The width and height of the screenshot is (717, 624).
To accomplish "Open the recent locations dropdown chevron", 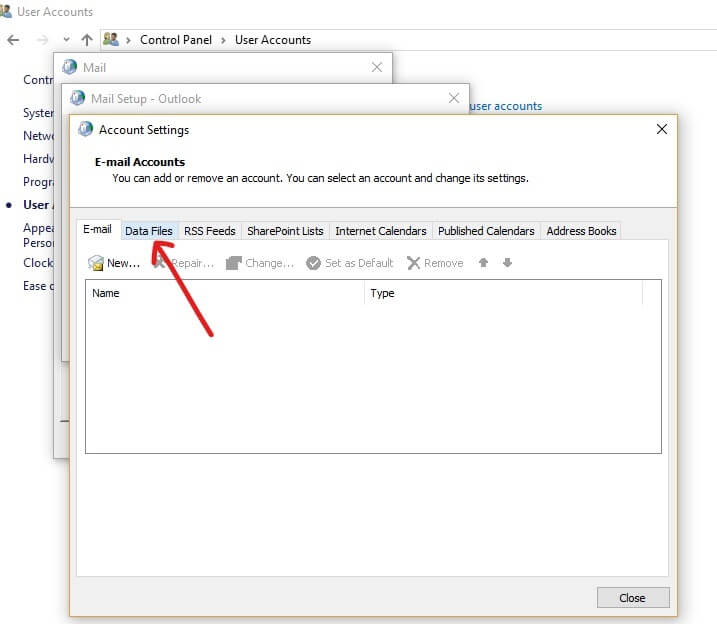I will tap(66, 40).
